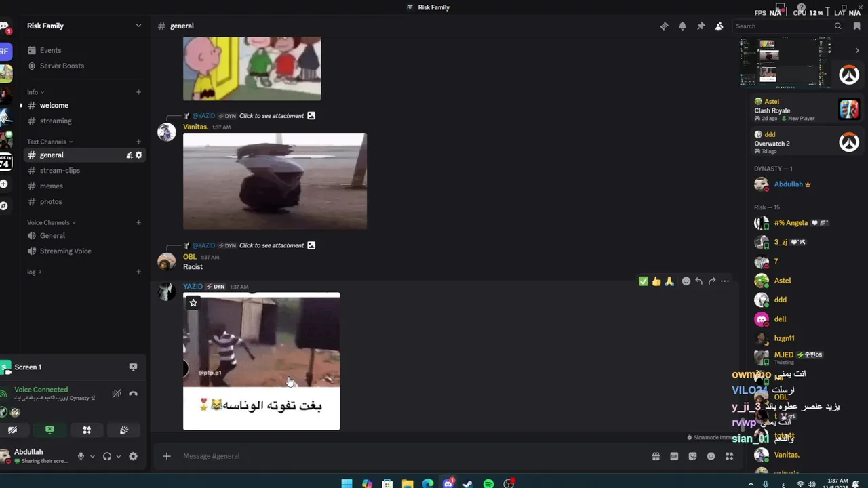
Task: Open the Windows Start menu
Action: 347,483
